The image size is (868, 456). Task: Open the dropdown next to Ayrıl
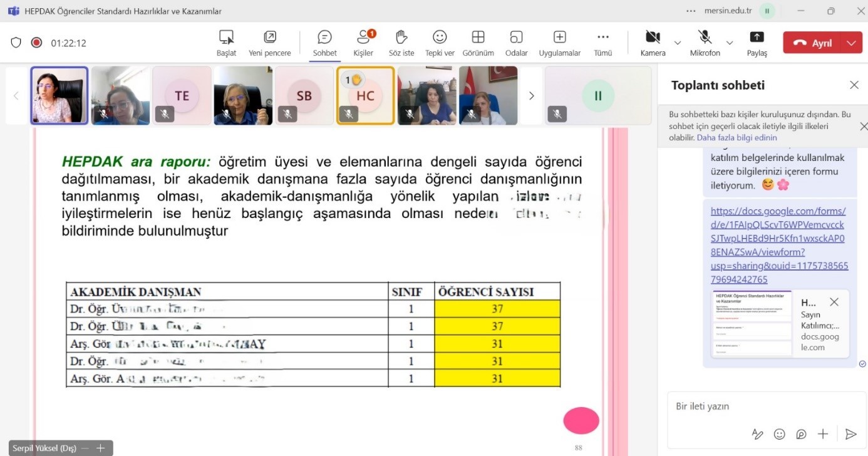point(850,43)
